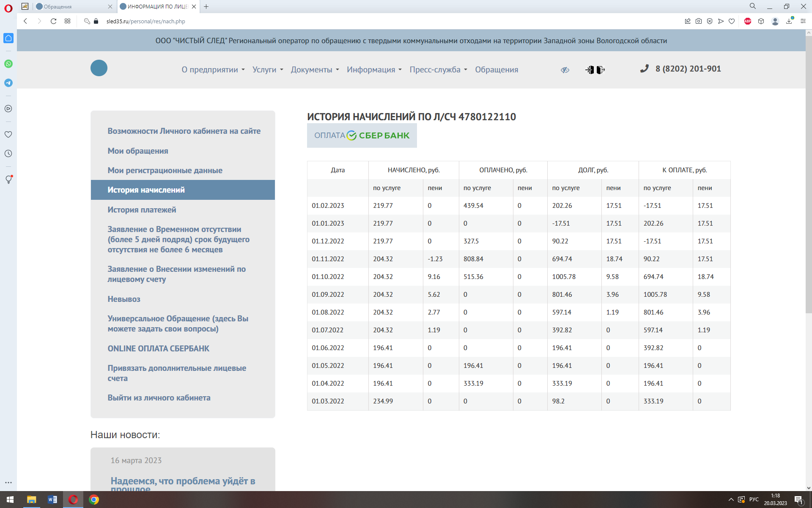Open Microsoft Word from the taskbar
The image size is (812, 508).
click(52, 500)
